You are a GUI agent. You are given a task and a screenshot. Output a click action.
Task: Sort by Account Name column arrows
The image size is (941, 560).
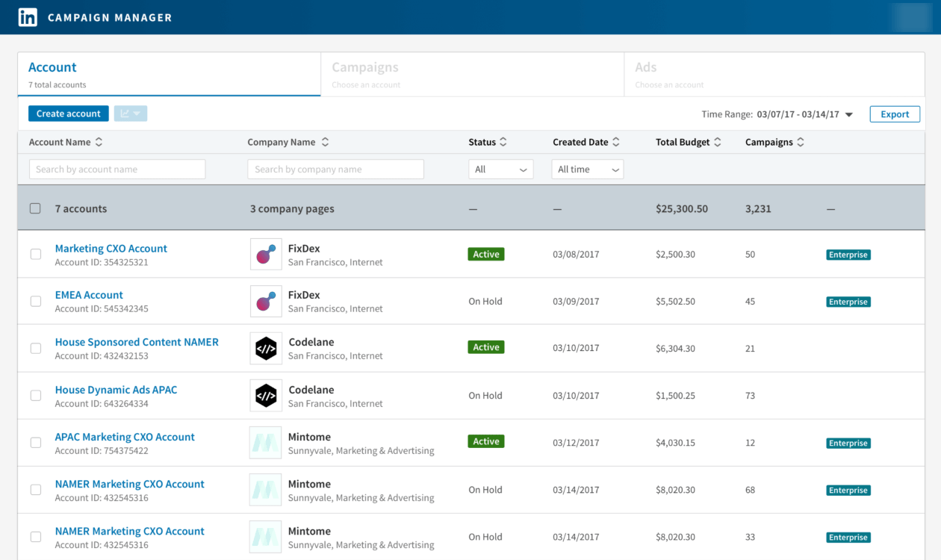coord(99,142)
